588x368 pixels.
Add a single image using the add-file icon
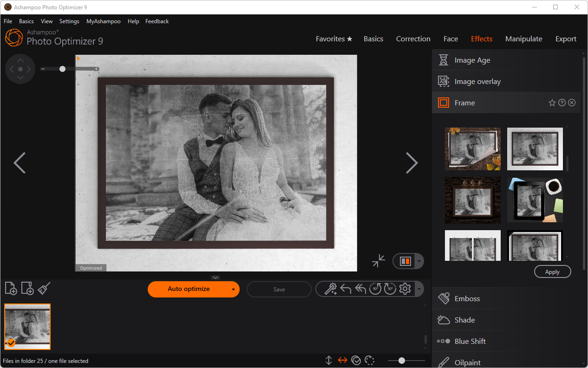(11, 288)
